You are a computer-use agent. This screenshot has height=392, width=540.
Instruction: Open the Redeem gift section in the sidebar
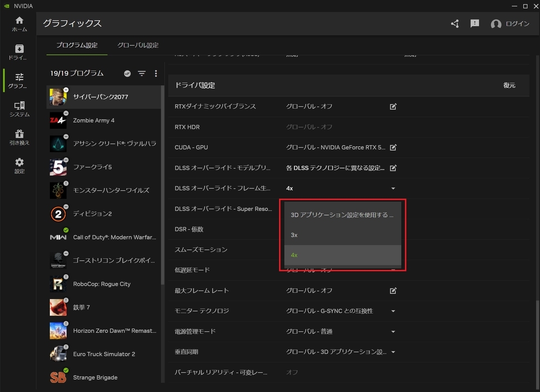pos(19,138)
